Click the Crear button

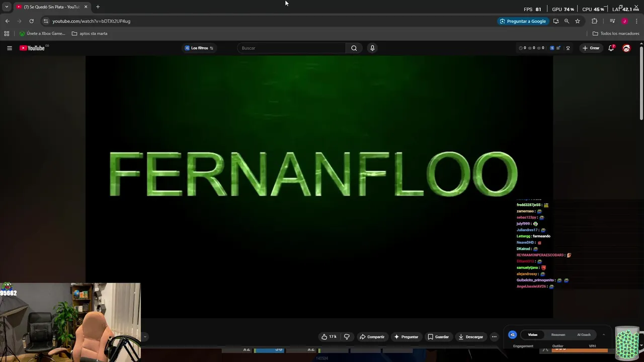591,48
